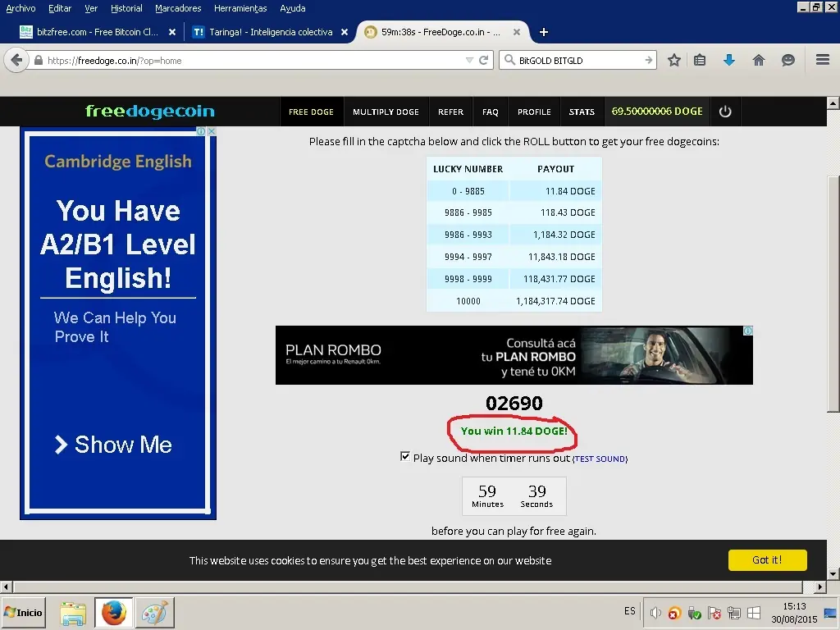This screenshot has height=630, width=840.
Task: Open the bookmarks list icon
Action: click(x=700, y=60)
